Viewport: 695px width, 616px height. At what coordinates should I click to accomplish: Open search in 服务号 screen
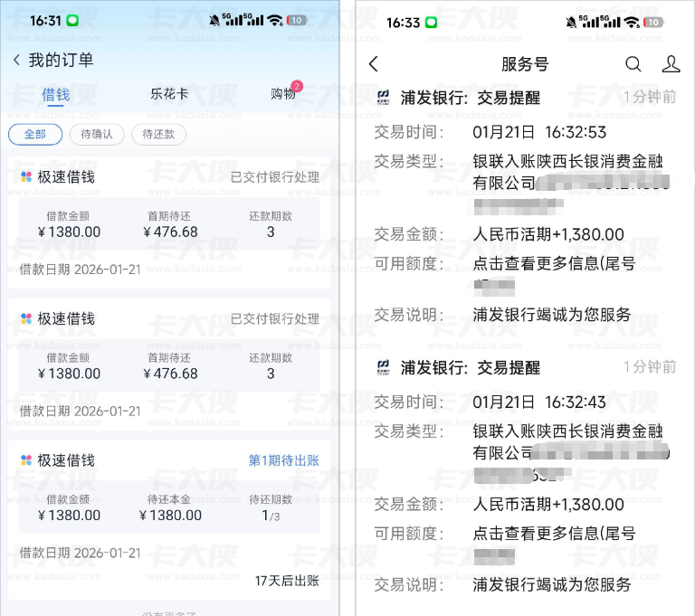(x=633, y=64)
